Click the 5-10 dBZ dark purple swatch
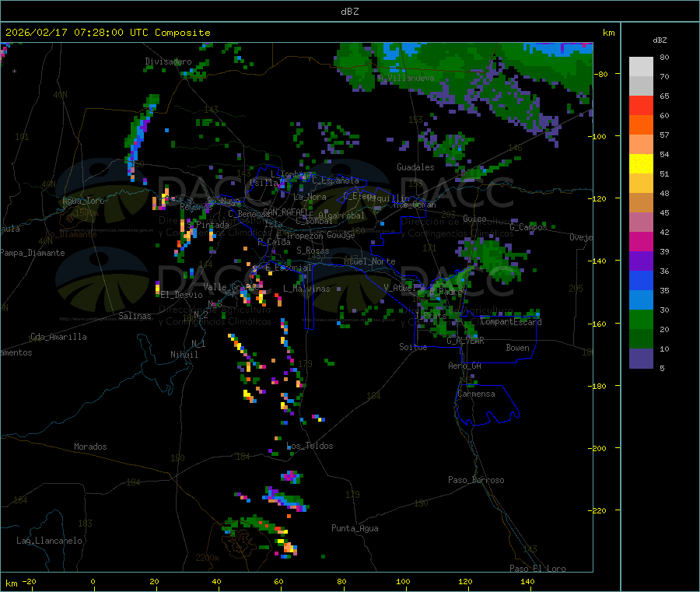Viewport: 700px width, 592px height. 641,359
